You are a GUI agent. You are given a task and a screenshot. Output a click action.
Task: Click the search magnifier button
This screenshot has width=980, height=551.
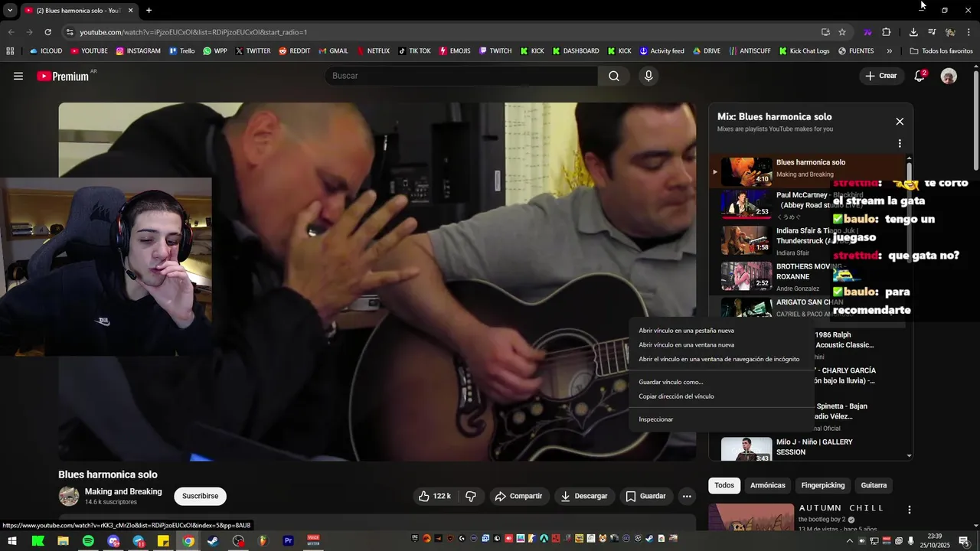coord(614,76)
